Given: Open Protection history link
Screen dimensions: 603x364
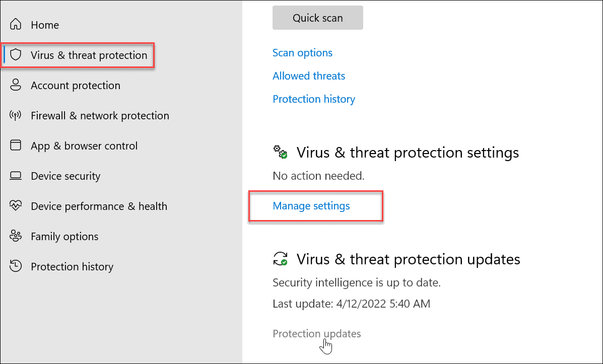Looking at the screenshot, I should 314,99.
